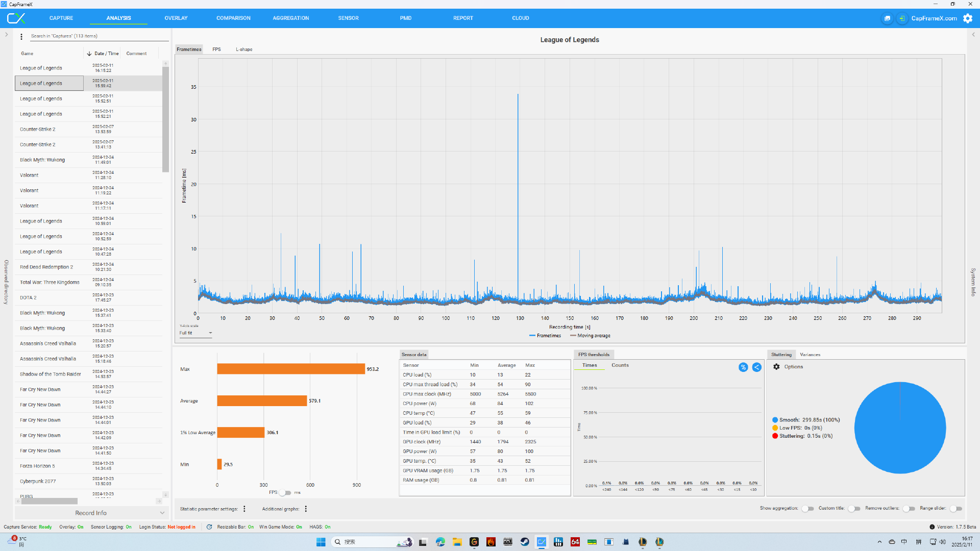Open the AGGREGATION tab
Image resolution: width=980 pixels, height=551 pixels.
pos(291,18)
